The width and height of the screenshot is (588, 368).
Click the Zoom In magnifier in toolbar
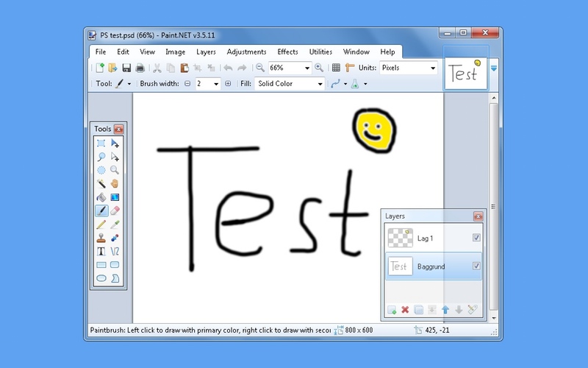319,68
